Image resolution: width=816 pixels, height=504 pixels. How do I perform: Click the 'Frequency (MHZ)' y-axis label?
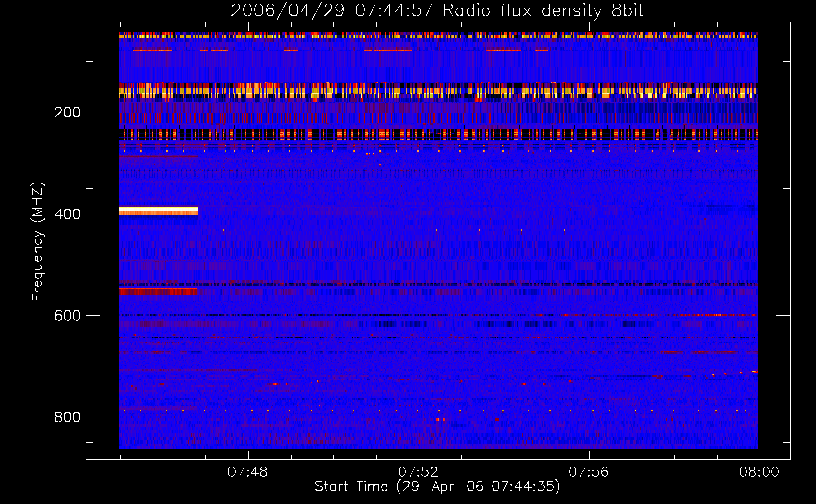point(37,242)
